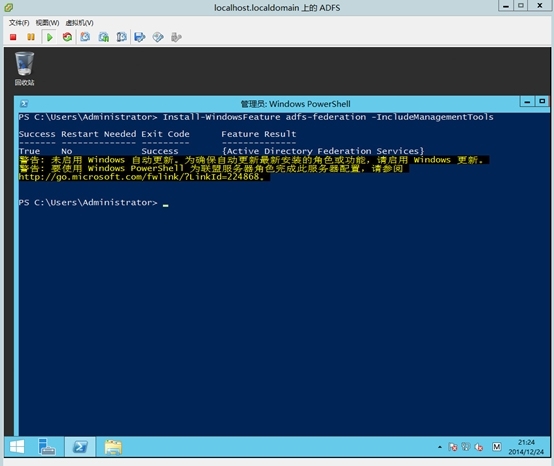This screenshot has width=554, height=466.
Task: Open Action Center flag tray icon
Action: (x=453, y=447)
